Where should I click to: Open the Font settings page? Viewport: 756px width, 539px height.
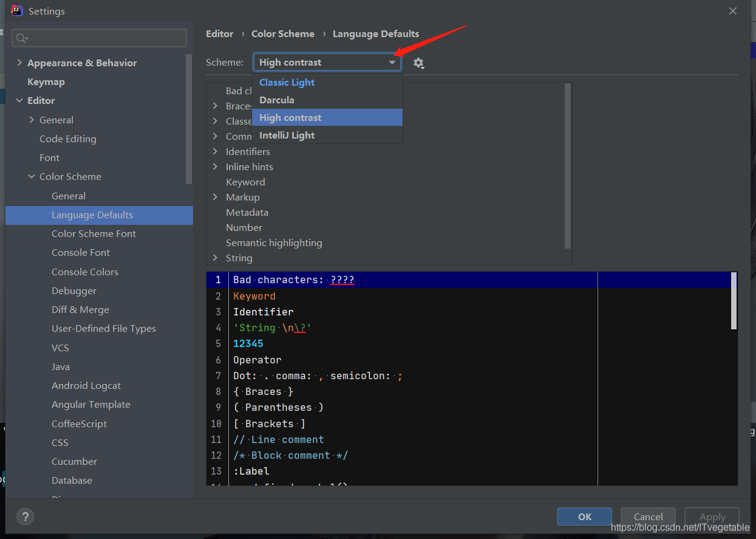(50, 158)
